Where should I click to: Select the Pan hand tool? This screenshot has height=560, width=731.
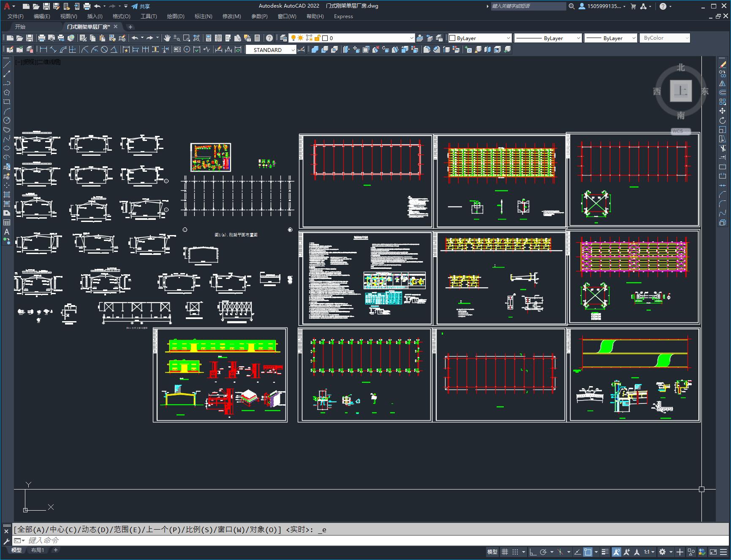(167, 38)
